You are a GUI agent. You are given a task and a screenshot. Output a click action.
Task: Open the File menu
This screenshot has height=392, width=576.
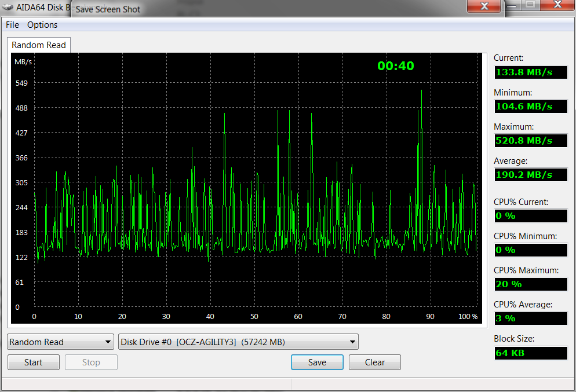click(12, 24)
